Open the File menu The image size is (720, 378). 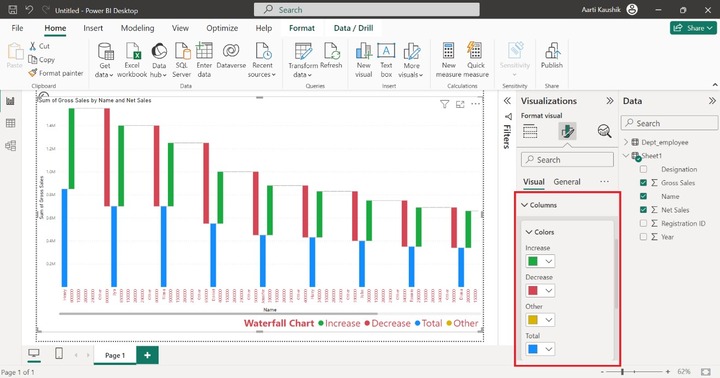coord(17,28)
